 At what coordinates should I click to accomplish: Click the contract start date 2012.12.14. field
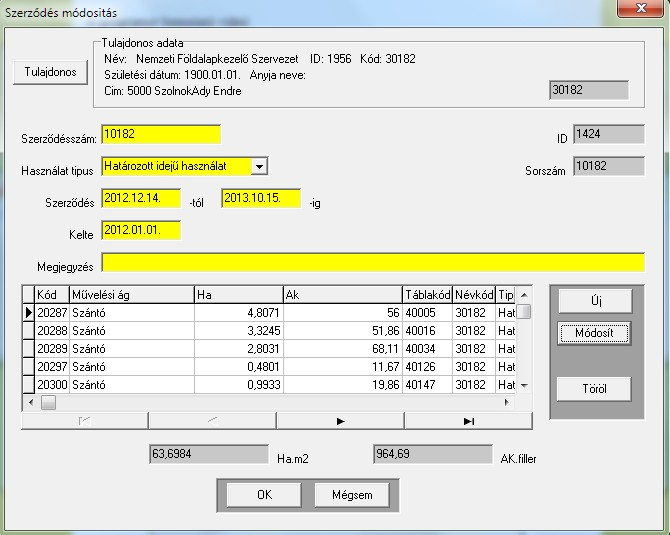141,198
